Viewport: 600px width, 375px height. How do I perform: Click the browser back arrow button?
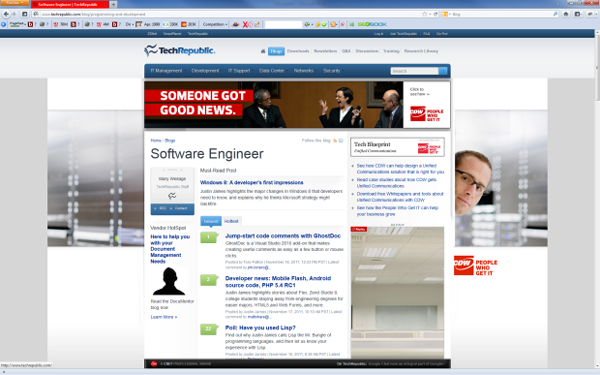6,14
